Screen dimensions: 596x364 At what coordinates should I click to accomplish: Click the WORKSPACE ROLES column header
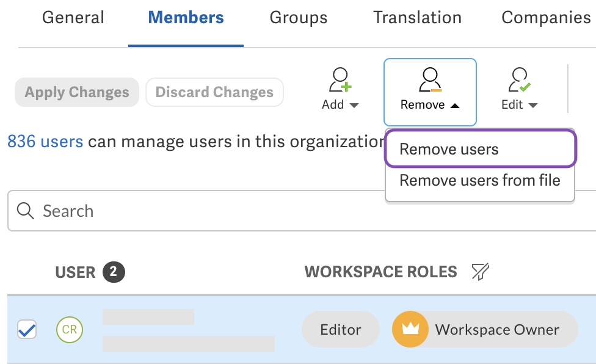click(x=380, y=272)
